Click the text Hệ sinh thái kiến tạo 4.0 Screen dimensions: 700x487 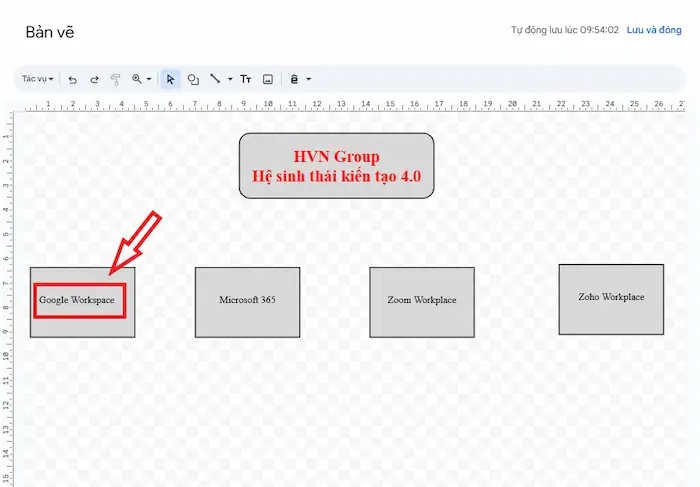coord(336,176)
